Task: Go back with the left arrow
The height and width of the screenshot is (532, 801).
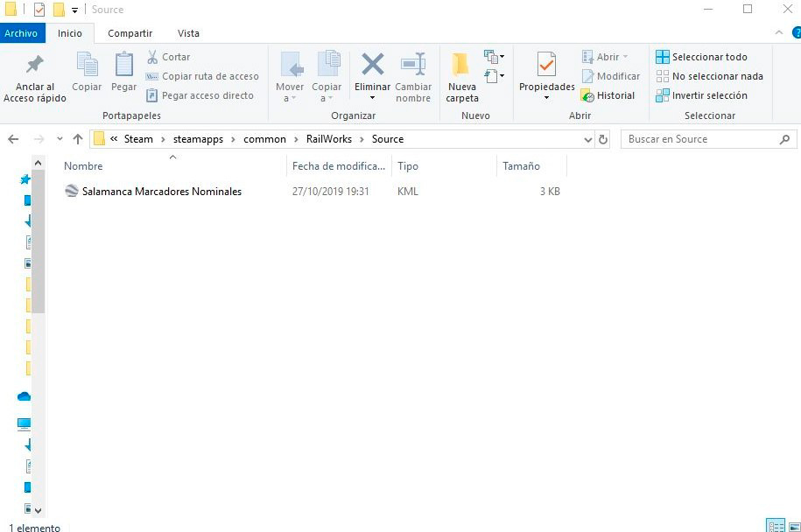Action: 13,139
